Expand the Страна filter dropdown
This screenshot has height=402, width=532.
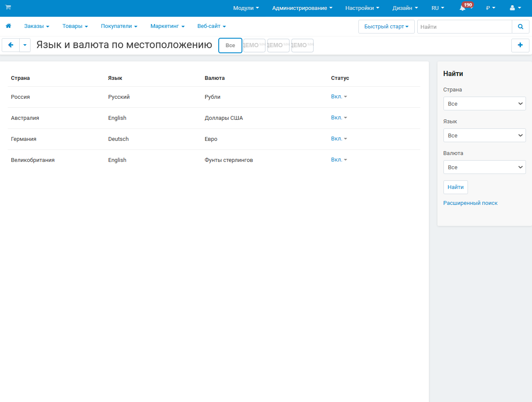click(x=484, y=104)
